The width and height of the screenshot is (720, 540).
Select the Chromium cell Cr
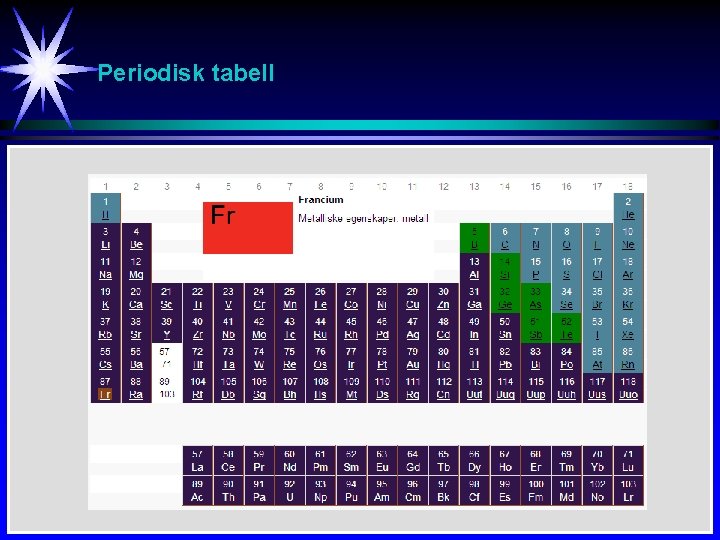[259, 298]
